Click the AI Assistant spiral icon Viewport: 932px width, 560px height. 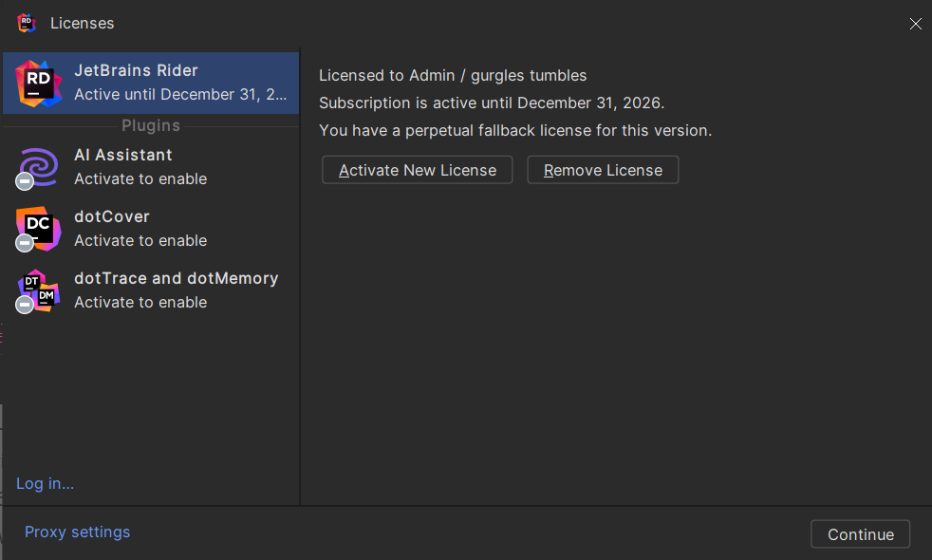coord(39,168)
